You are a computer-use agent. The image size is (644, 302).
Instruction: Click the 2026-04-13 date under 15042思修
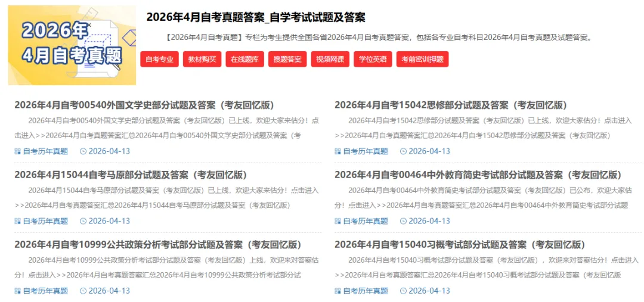[429, 151]
